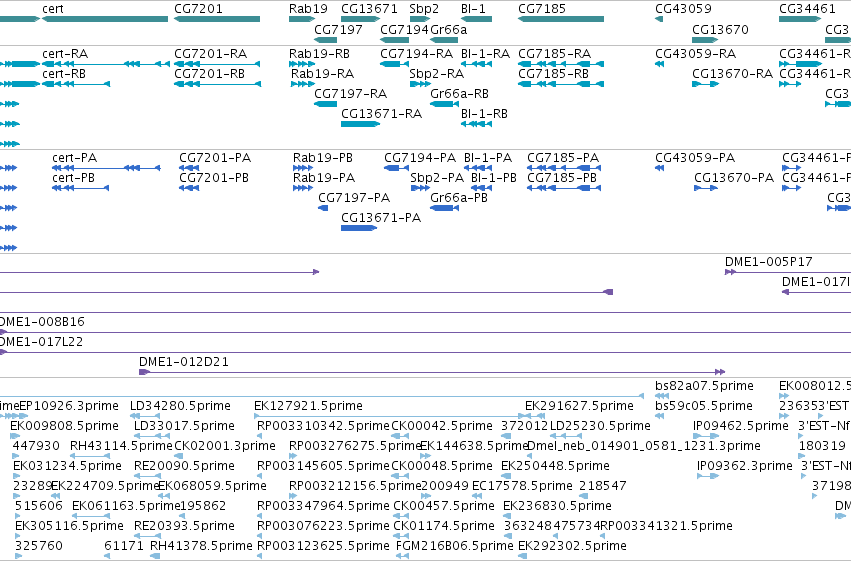
Task: Select transcript CG7185-RB
Action: [553, 74]
